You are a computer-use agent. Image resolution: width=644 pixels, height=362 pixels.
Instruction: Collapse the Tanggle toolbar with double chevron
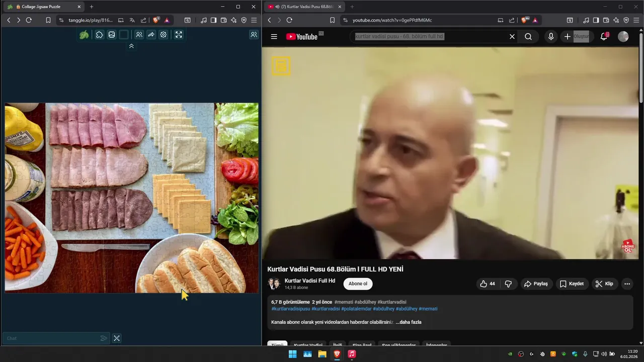(x=131, y=46)
